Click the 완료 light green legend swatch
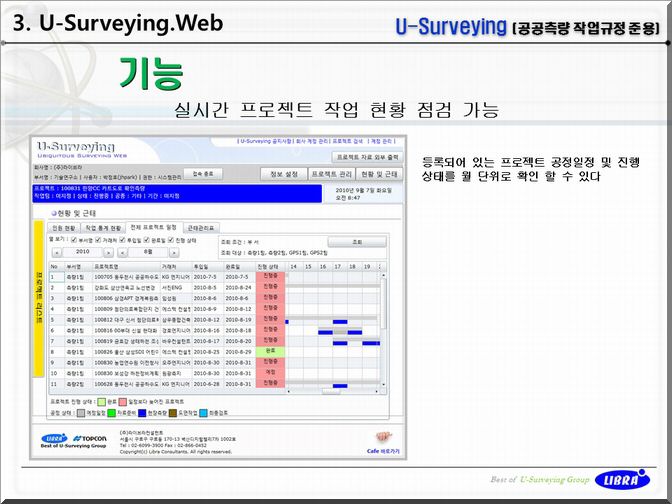This screenshot has width=672, height=504. pyautogui.click(x=102, y=402)
